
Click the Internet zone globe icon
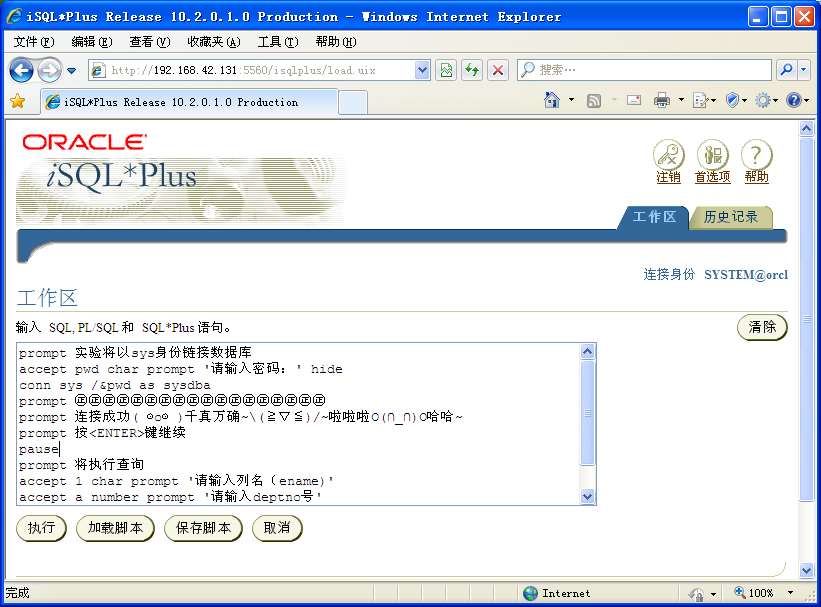530,593
